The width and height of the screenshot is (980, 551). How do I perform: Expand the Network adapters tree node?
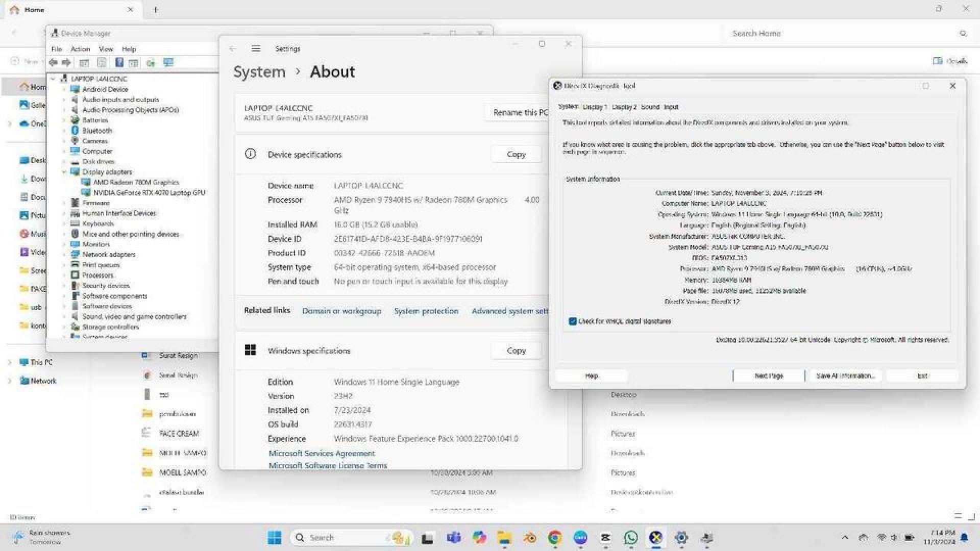pyautogui.click(x=64, y=255)
